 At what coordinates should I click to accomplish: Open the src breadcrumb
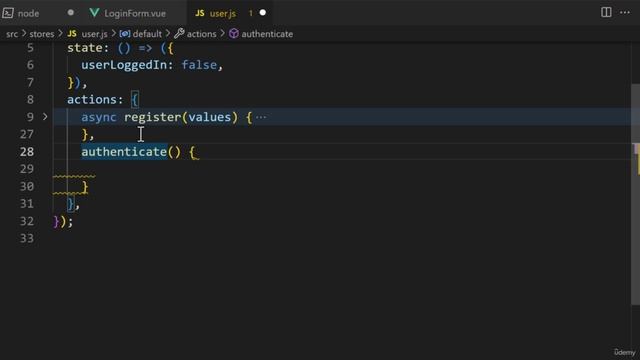pyautogui.click(x=12, y=34)
